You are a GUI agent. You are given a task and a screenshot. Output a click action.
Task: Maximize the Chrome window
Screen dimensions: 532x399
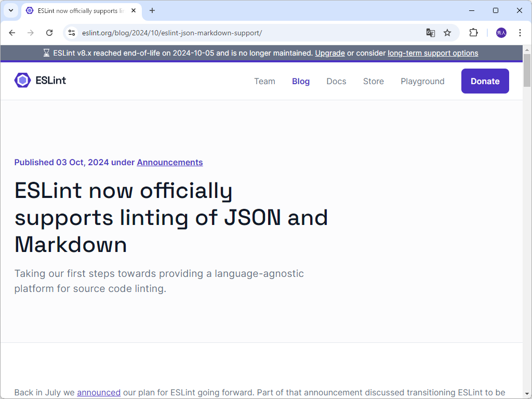pos(495,10)
